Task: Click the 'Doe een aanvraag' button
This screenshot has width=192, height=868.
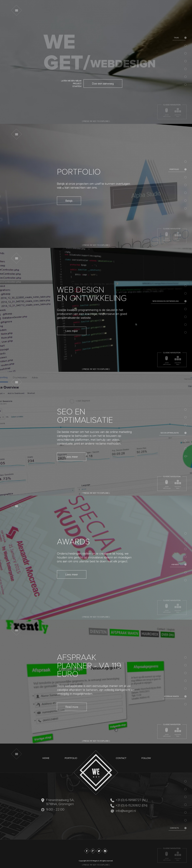Action: point(103,84)
